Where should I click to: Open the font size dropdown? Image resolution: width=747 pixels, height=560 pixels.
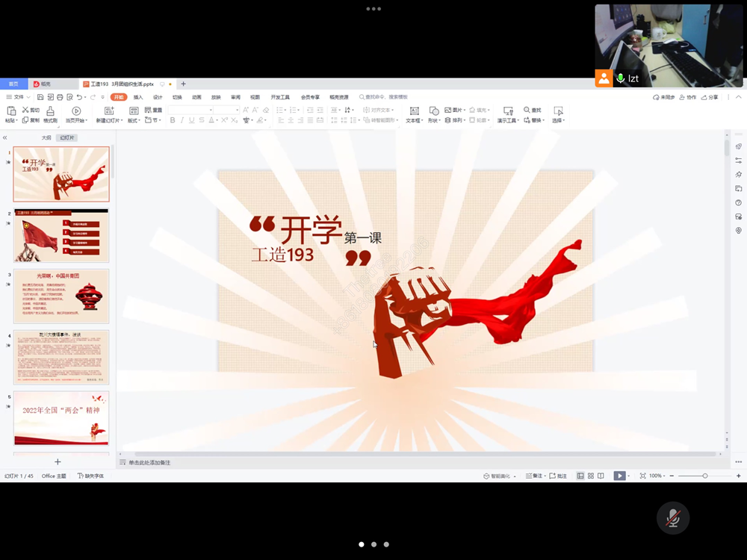pyautogui.click(x=238, y=110)
